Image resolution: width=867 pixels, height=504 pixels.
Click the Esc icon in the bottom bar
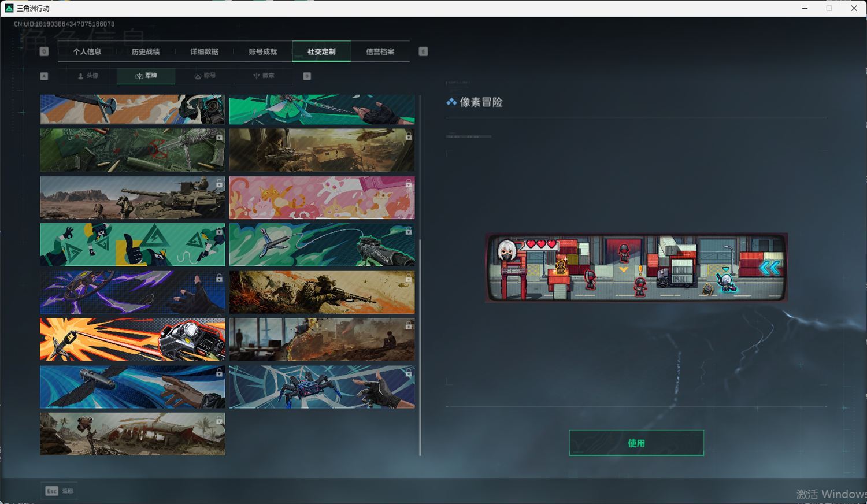click(x=51, y=490)
